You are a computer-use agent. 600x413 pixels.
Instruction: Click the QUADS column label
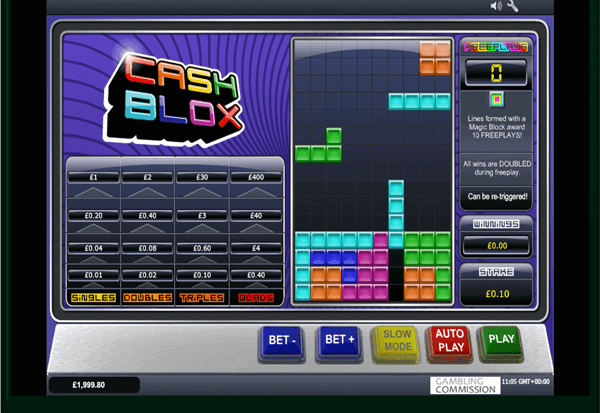tap(256, 298)
